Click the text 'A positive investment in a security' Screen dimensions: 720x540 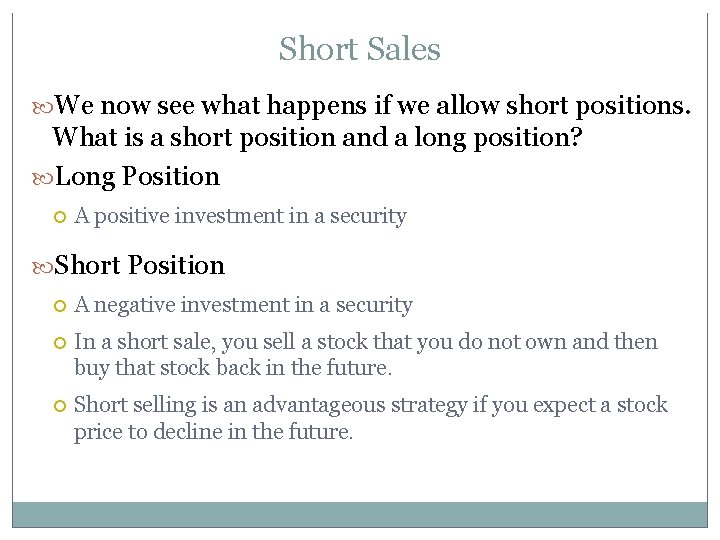coord(241,216)
